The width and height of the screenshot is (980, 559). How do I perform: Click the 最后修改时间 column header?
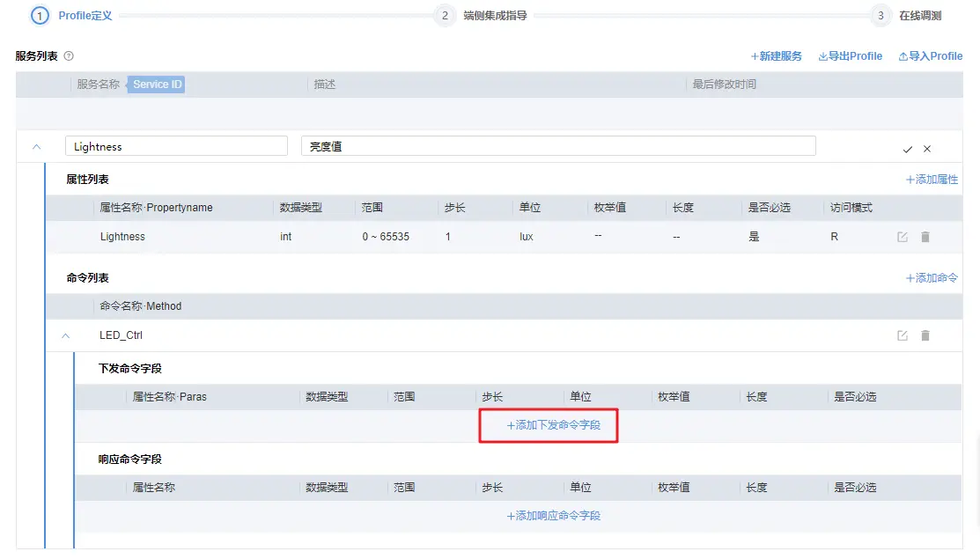point(725,85)
